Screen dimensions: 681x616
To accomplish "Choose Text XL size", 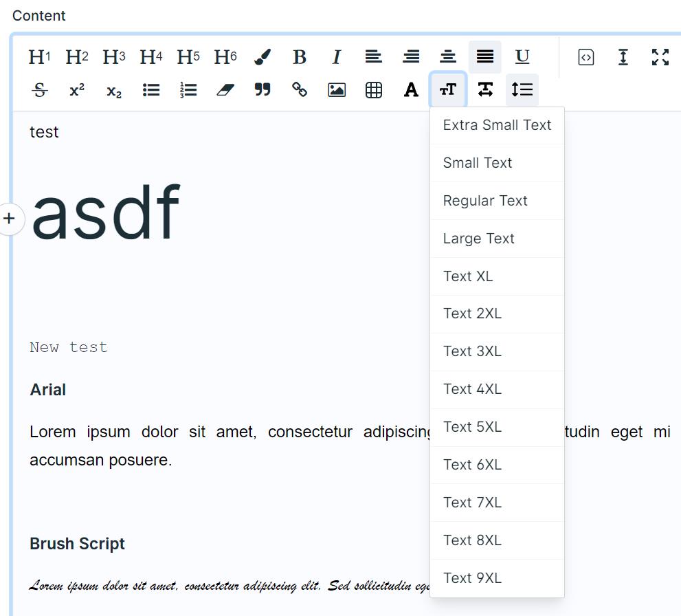I will click(497, 276).
